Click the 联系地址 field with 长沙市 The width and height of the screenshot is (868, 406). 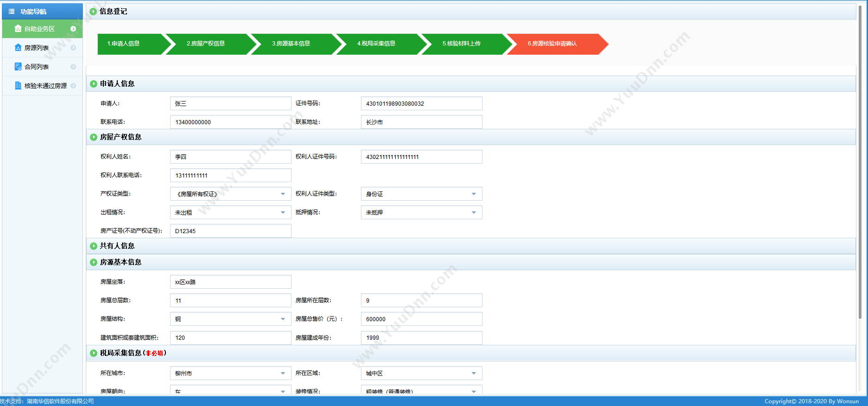click(422, 122)
